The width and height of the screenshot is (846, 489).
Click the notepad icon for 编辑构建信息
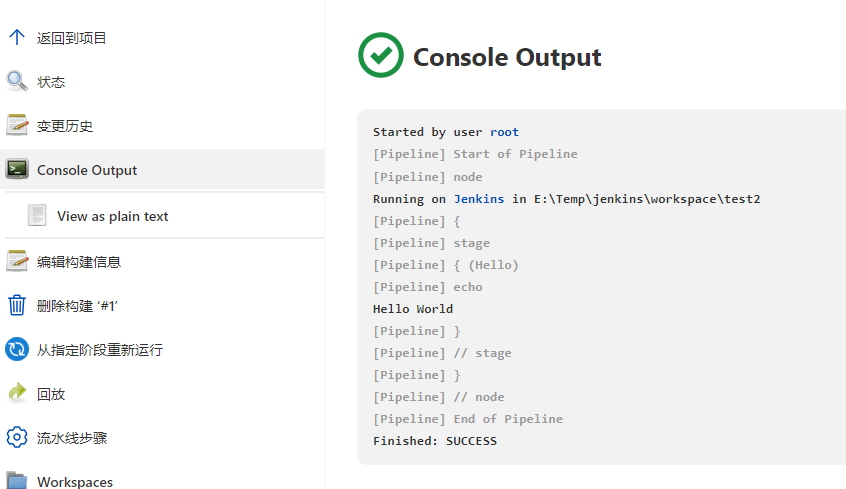17,262
